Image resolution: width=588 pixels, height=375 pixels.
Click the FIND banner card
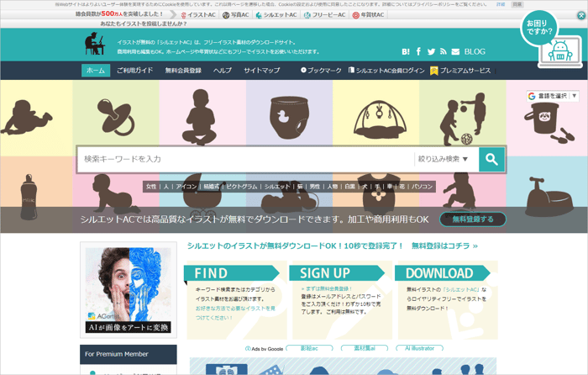[235, 300]
